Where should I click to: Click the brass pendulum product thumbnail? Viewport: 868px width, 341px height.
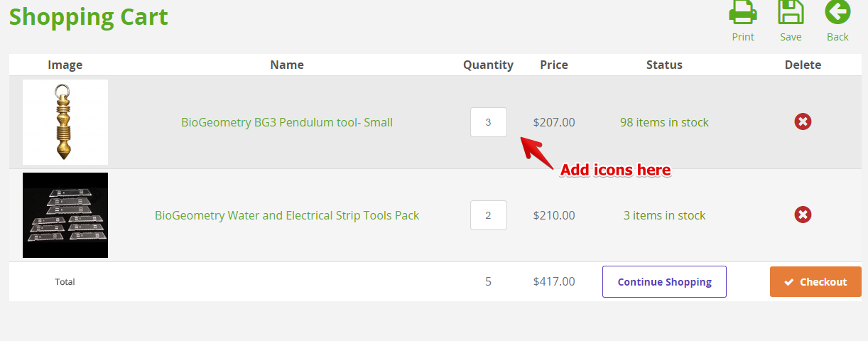[65, 122]
